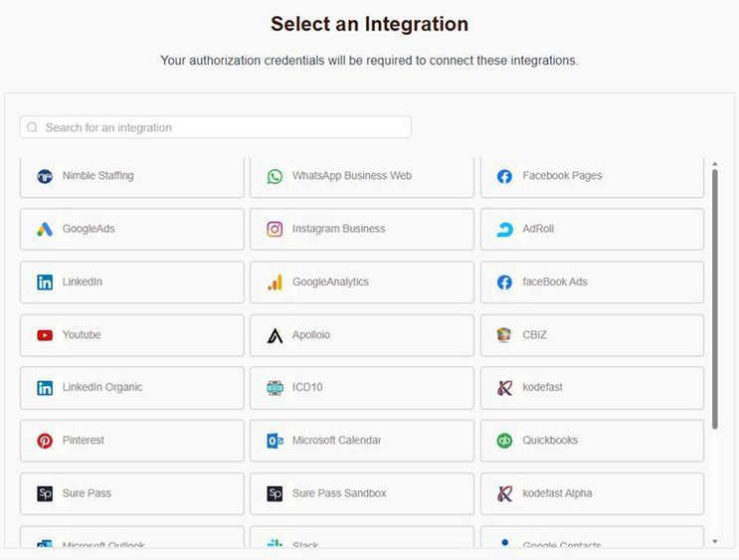The height and width of the screenshot is (560, 739).
Task: Click the magnifier icon in search box
Action: (x=33, y=127)
